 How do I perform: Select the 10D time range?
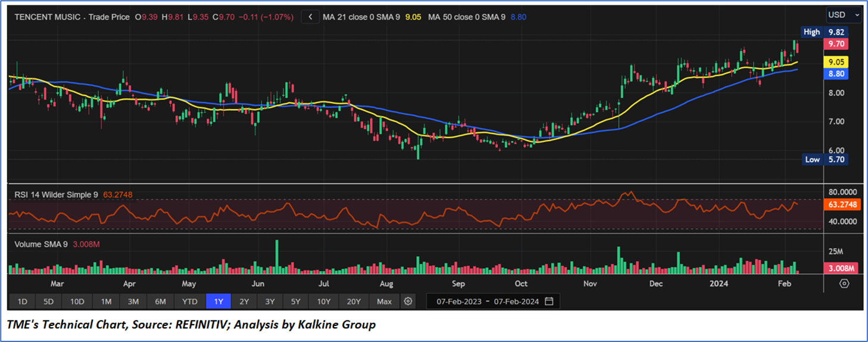77,301
